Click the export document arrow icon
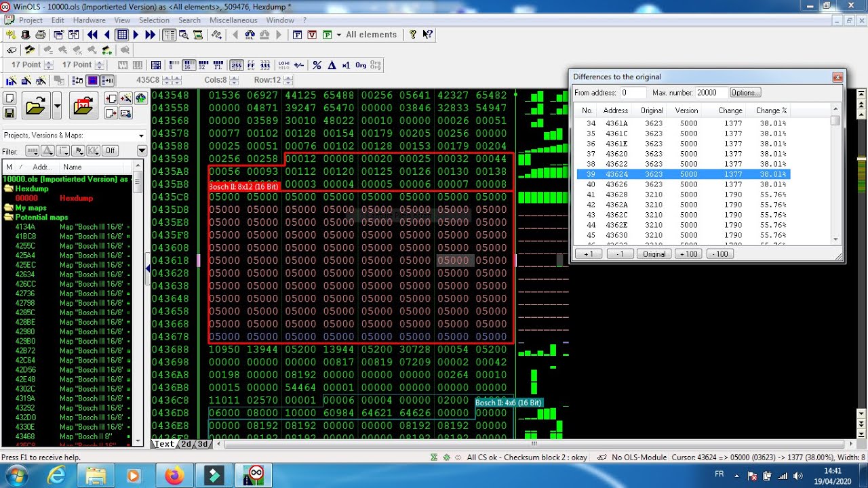This screenshot has height=488, width=868. [111, 113]
